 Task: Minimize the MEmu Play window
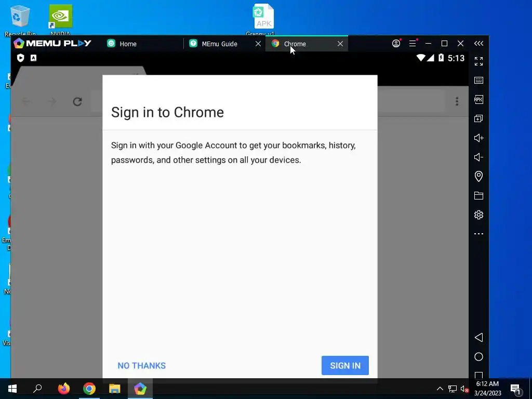[428, 44]
